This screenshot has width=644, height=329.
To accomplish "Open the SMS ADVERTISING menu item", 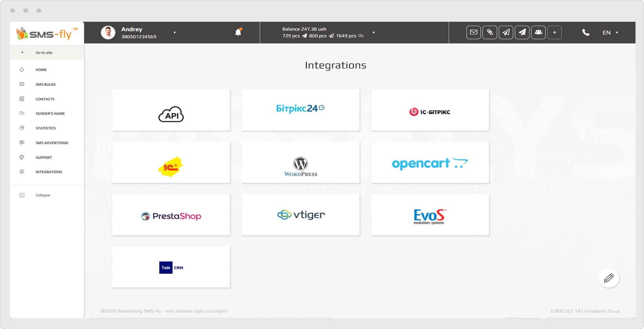I will coord(52,143).
